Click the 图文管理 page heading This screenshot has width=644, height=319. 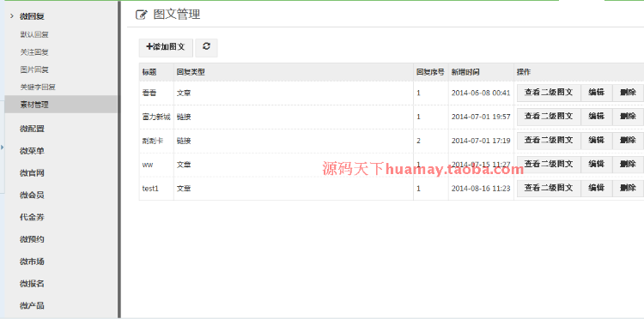(177, 15)
